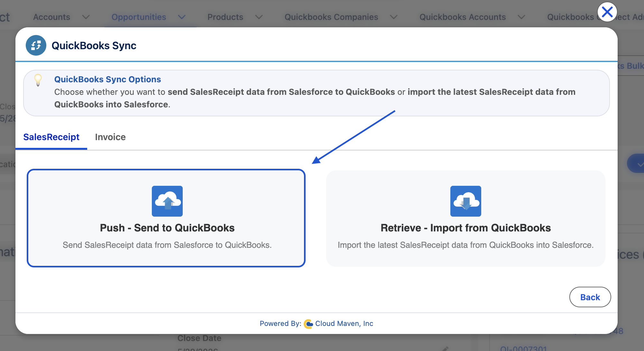
Task: Click the QuickBooks Sync Options heading
Action: click(107, 79)
